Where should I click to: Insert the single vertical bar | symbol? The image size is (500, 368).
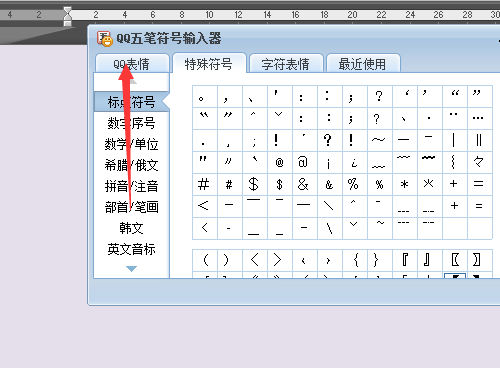click(455, 140)
